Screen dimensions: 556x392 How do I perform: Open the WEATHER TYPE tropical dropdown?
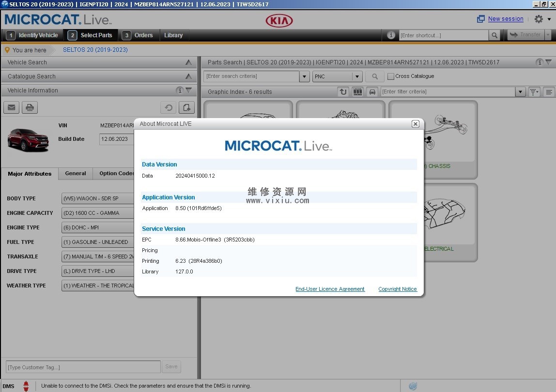point(98,286)
